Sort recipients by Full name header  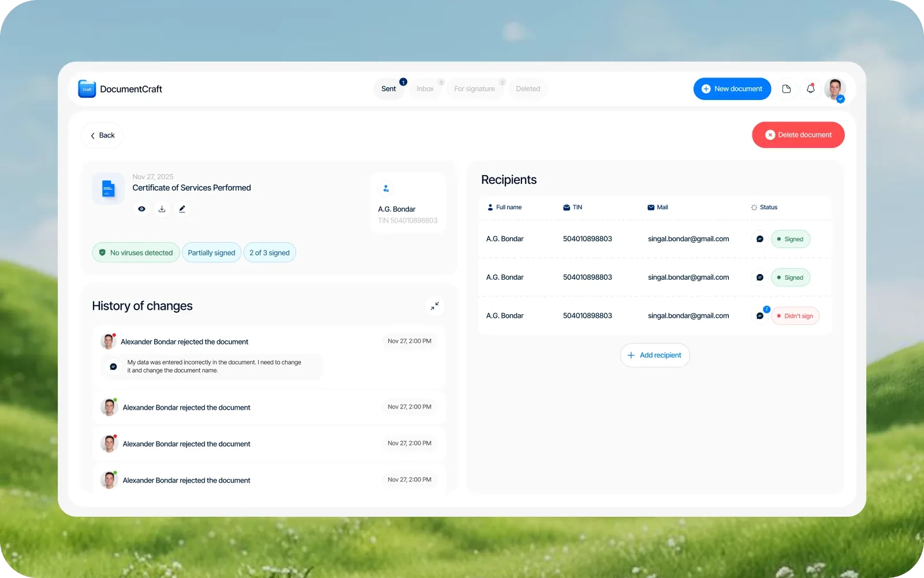click(504, 208)
